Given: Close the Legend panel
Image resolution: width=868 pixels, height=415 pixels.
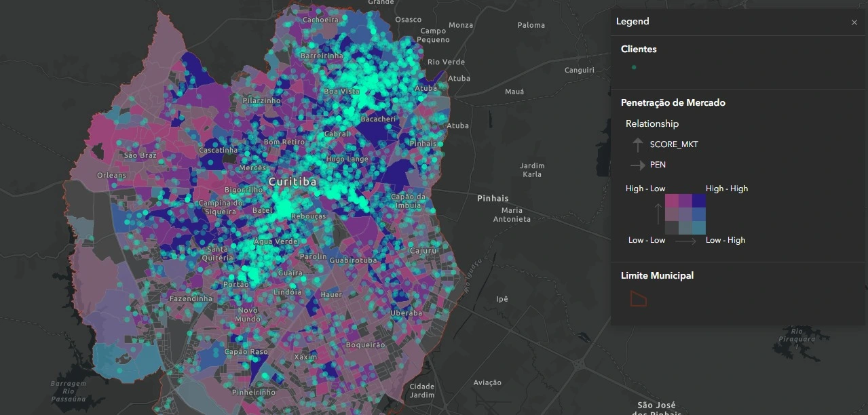Looking at the screenshot, I should click(854, 22).
